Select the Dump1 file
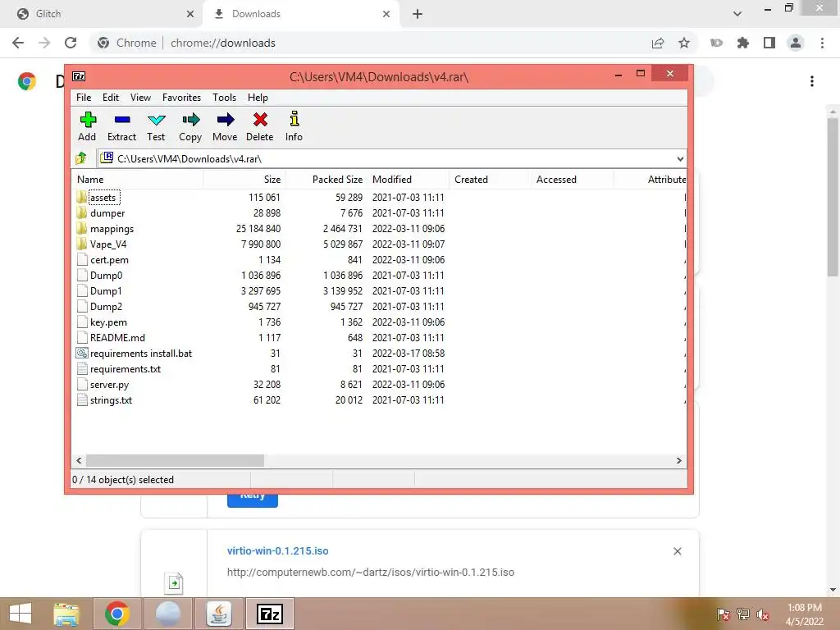This screenshot has width=840, height=630. 106,291
